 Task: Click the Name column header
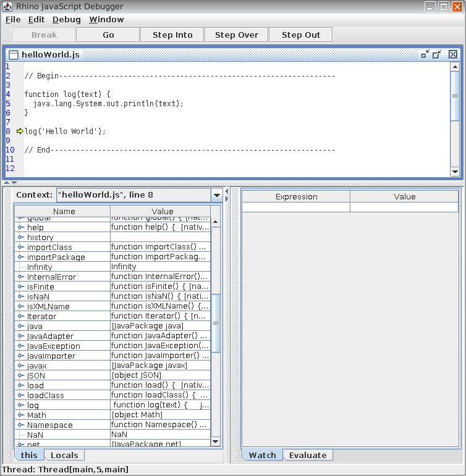62,211
